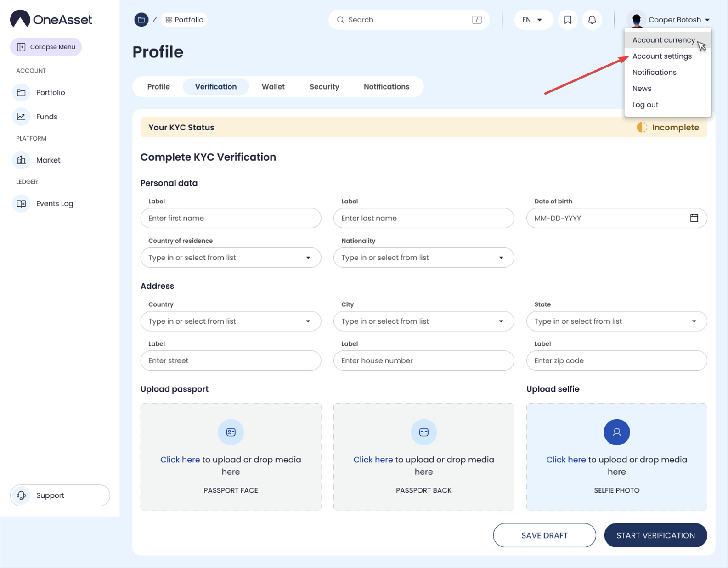728x568 pixels.
Task: Click the SAVE DRAFT button
Action: tap(544, 535)
